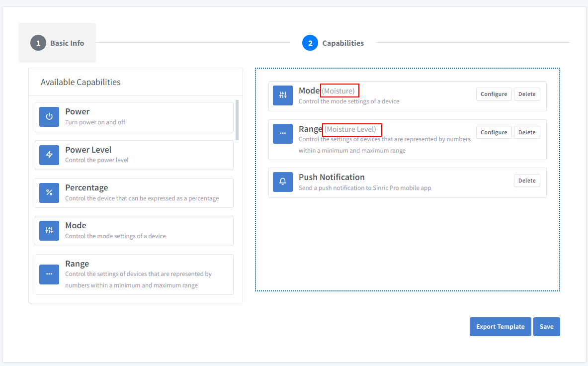Click the percent icon on Percentage capability

[x=49, y=192]
